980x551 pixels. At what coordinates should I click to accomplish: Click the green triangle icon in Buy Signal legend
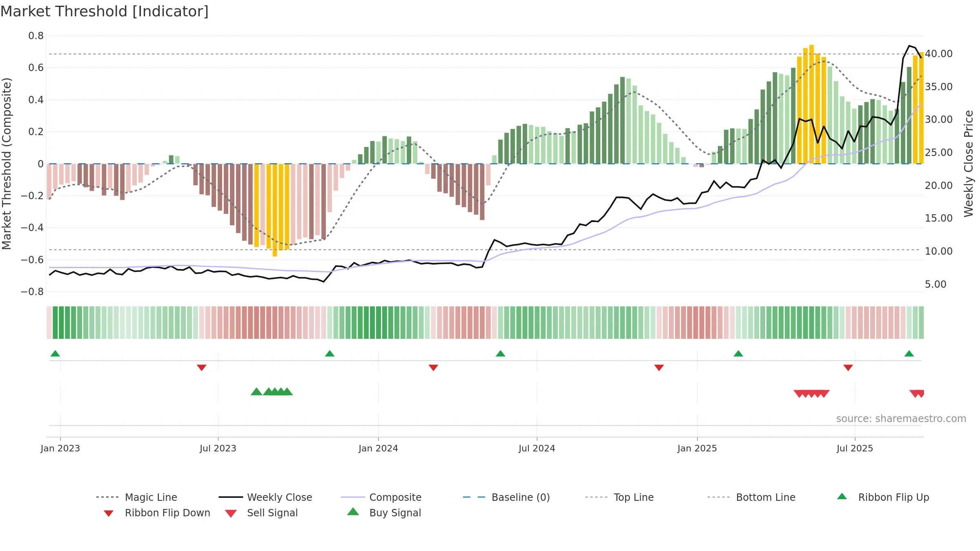353,512
